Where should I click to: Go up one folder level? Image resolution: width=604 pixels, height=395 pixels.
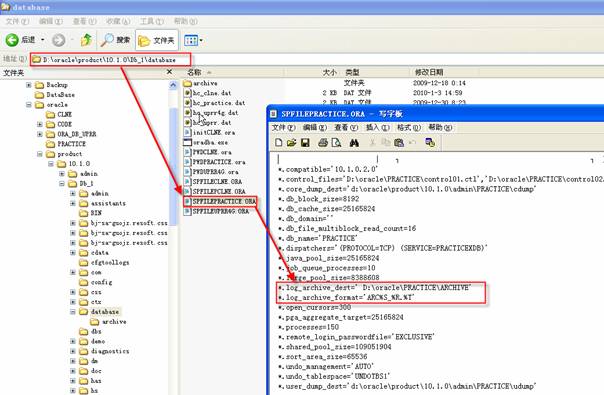(86, 40)
